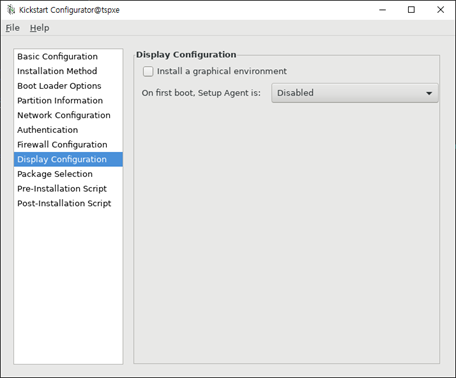Open Partition Information section
The width and height of the screenshot is (456, 378).
(68, 101)
